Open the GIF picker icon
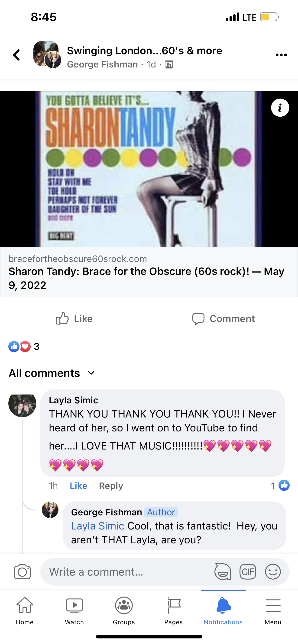The width and height of the screenshot is (298, 644). coord(248,571)
